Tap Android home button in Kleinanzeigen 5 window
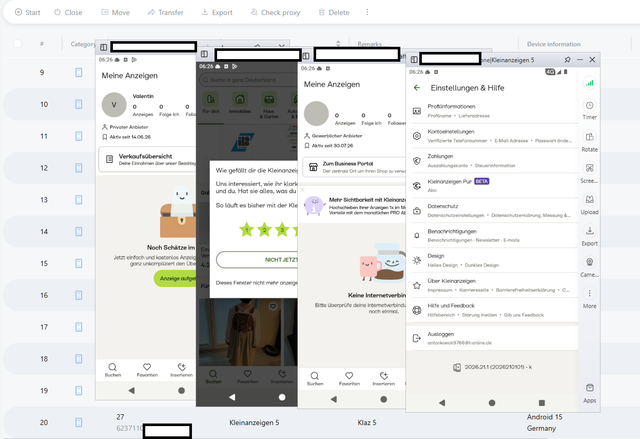Viewport: 640px width, 439px height. [492, 403]
